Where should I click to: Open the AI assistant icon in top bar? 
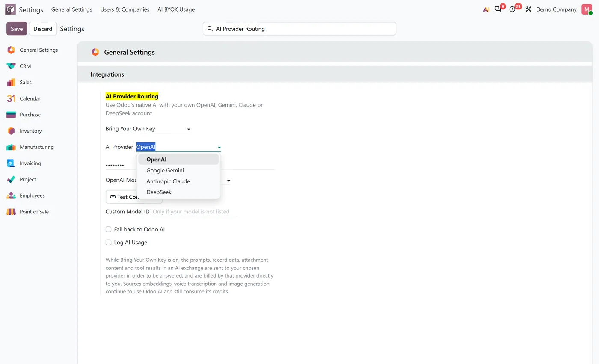point(486,9)
